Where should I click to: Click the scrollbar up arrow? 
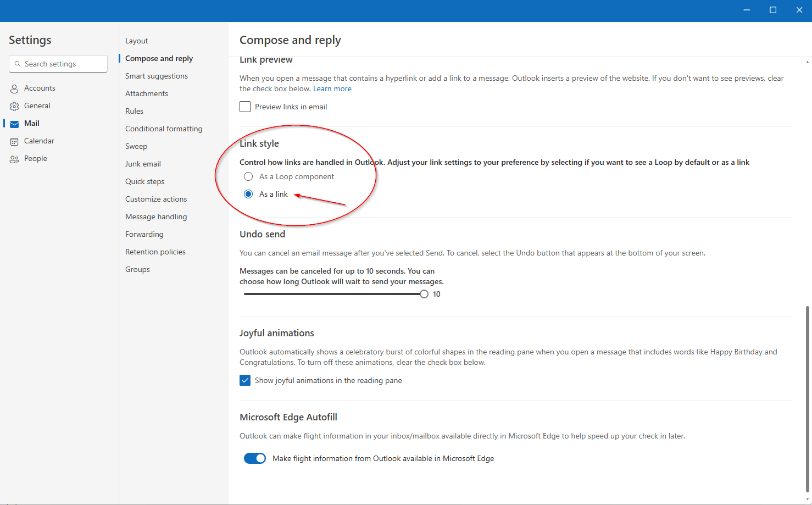[807, 61]
